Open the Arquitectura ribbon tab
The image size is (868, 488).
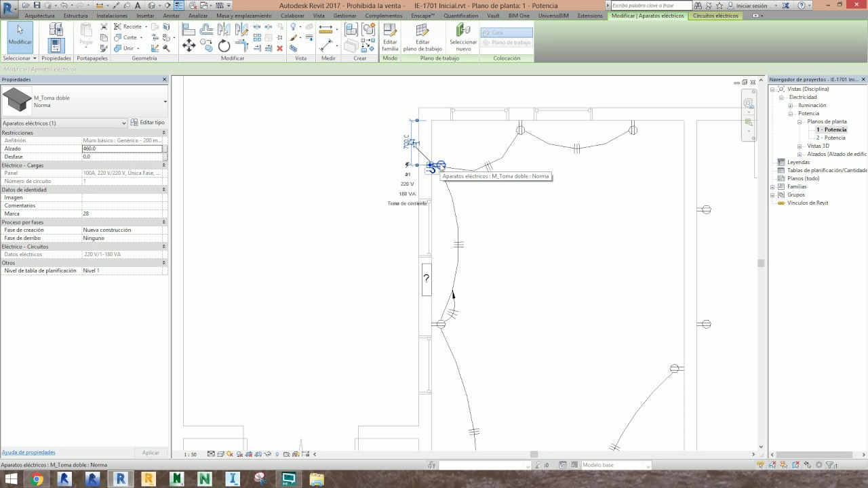(39, 16)
